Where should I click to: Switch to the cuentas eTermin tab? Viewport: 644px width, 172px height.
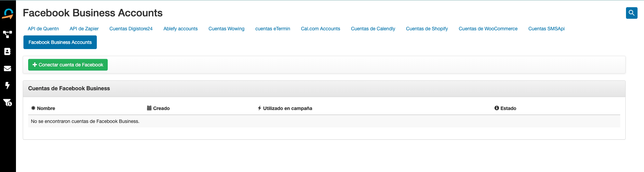pyautogui.click(x=272, y=29)
